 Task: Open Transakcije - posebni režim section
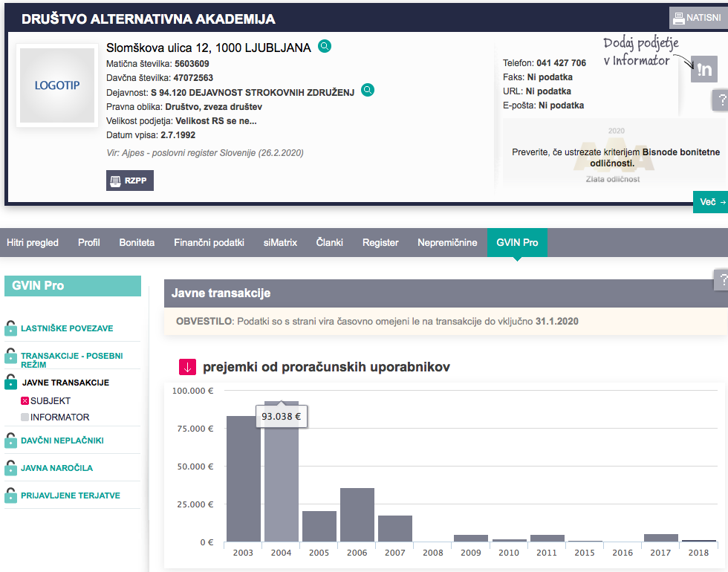(72, 360)
